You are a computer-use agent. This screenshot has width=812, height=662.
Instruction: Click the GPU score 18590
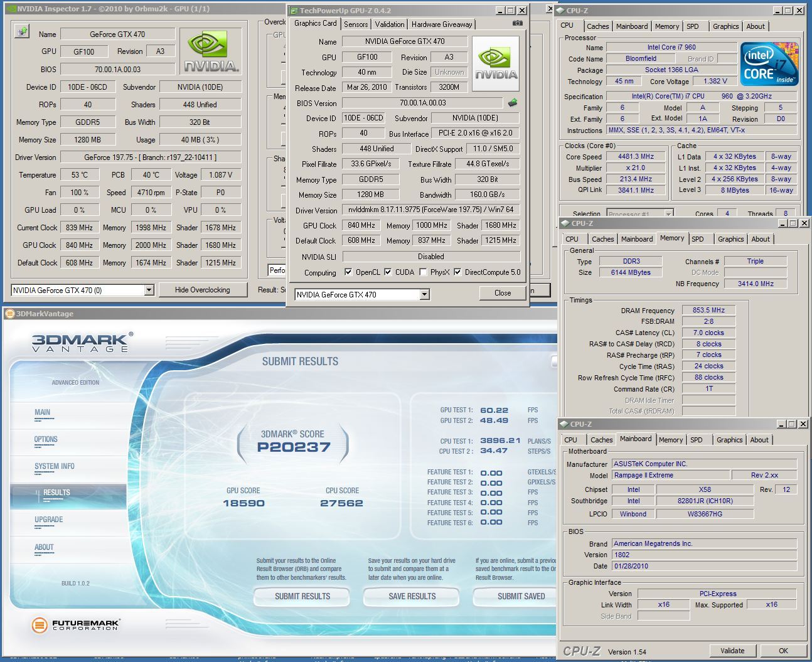(x=243, y=503)
